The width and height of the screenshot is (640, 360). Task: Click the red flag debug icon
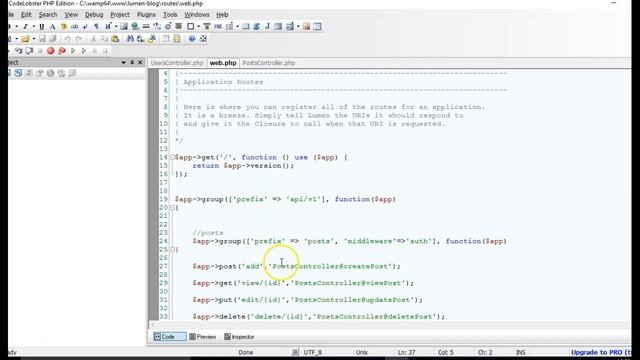(62, 51)
